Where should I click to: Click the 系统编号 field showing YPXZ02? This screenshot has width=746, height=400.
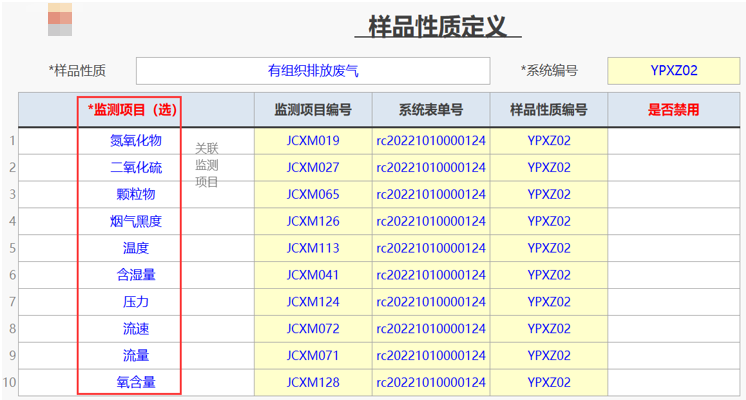[673, 71]
